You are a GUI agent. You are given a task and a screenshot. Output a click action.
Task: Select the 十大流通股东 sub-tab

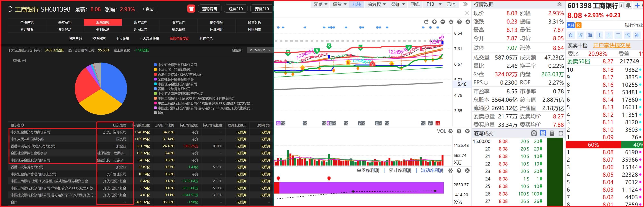tap(149, 39)
